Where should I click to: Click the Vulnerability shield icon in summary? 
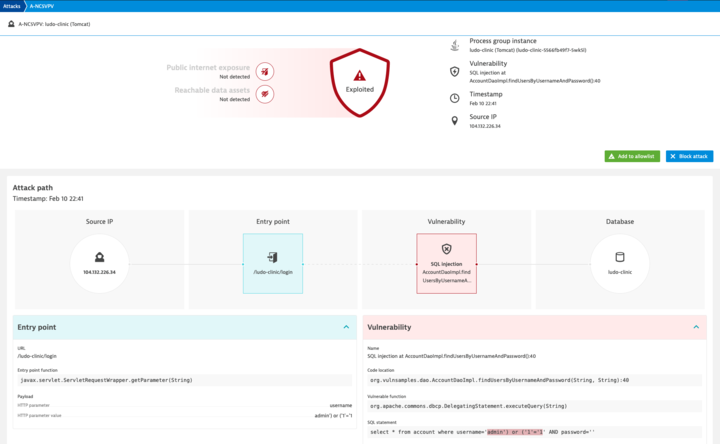click(x=455, y=72)
